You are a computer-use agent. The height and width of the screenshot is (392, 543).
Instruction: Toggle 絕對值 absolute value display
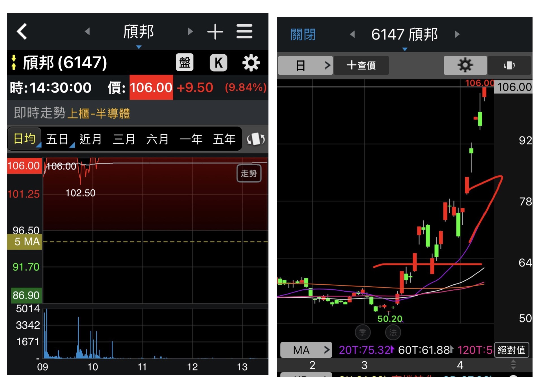pos(511,350)
